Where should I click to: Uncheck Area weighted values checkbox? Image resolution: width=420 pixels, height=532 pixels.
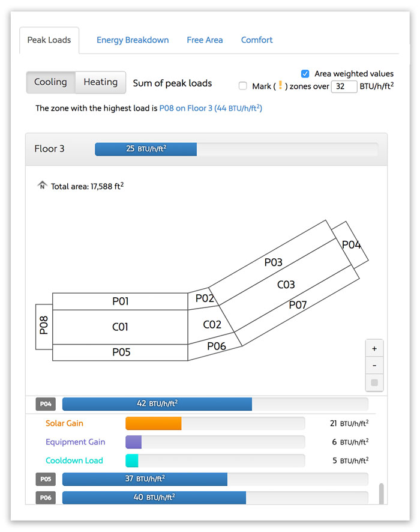pos(305,74)
